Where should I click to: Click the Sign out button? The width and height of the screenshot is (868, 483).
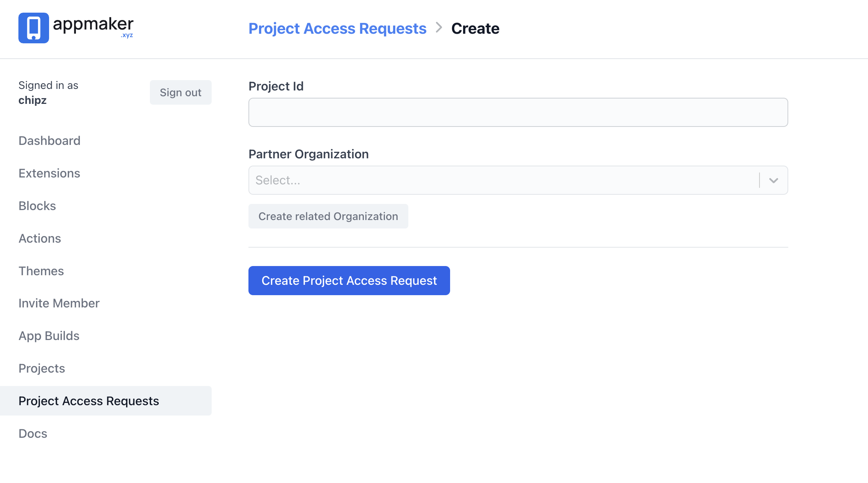click(x=180, y=92)
